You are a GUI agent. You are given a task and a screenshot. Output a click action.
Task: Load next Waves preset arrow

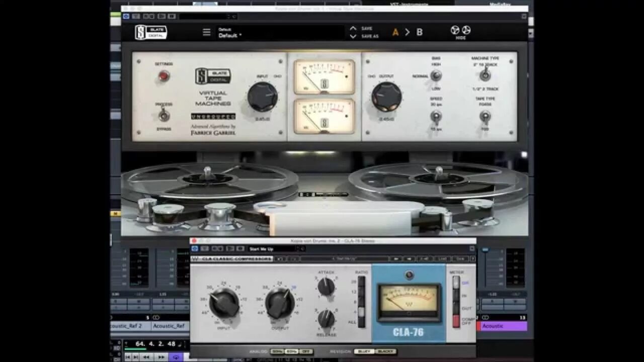pos(410,259)
